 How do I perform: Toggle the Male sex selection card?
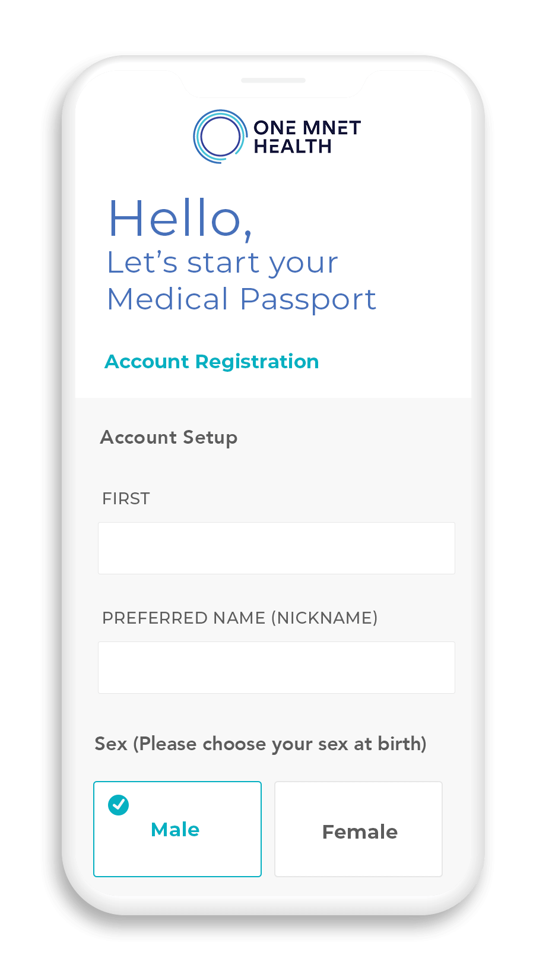(177, 829)
